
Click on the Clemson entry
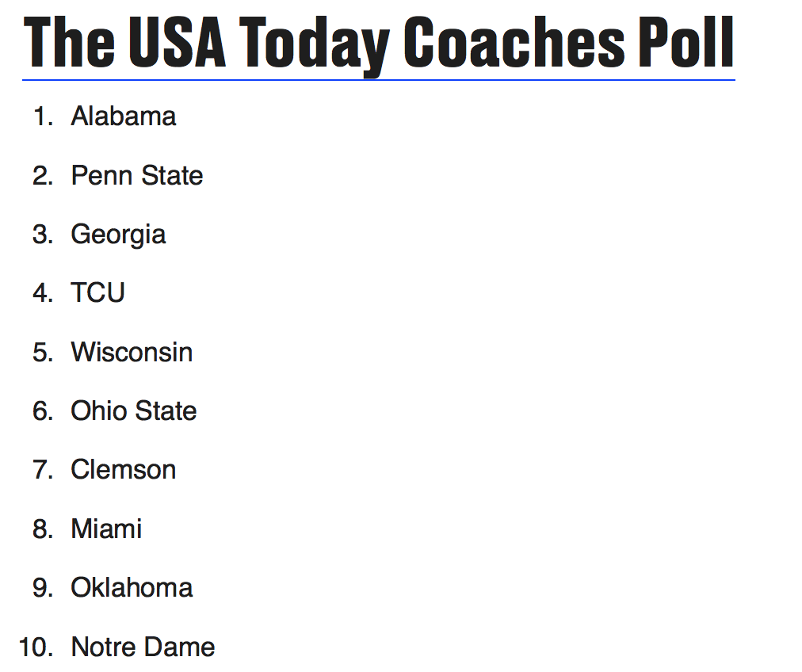tap(123, 469)
